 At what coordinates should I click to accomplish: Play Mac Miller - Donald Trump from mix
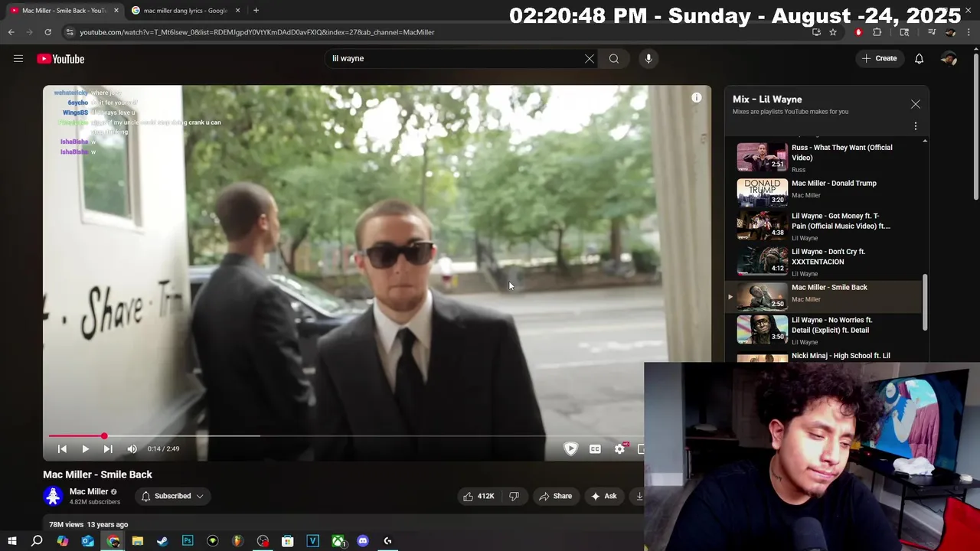tap(823, 191)
